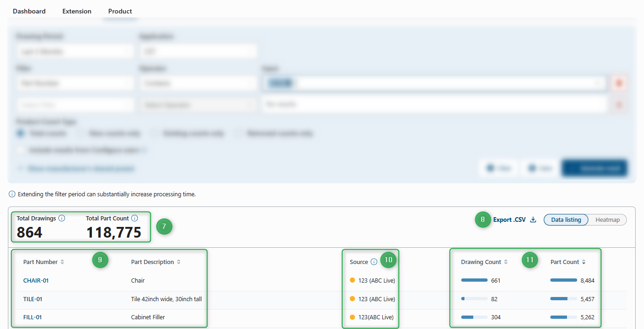Click the drawing count bar for FILL-01

[474, 317]
